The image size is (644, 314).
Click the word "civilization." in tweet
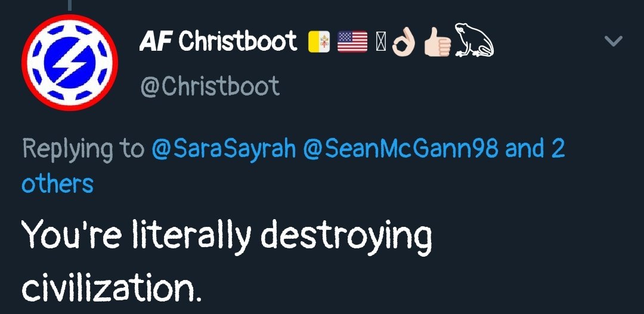(x=112, y=285)
